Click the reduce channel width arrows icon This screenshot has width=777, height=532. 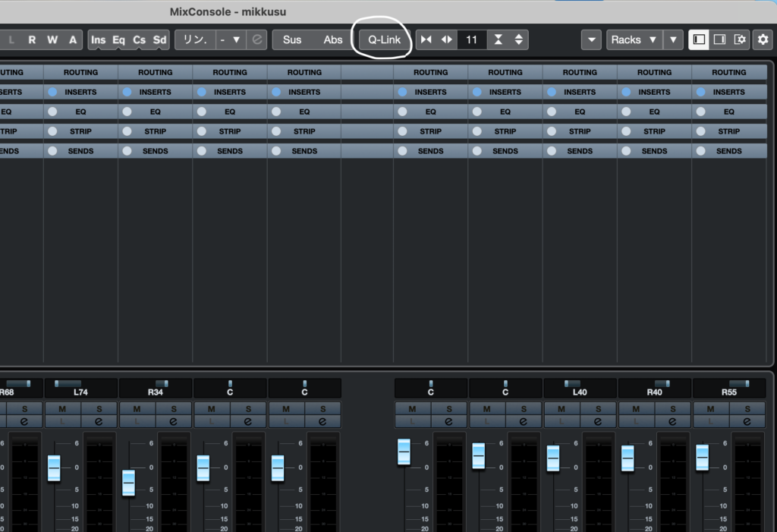point(426,39)
